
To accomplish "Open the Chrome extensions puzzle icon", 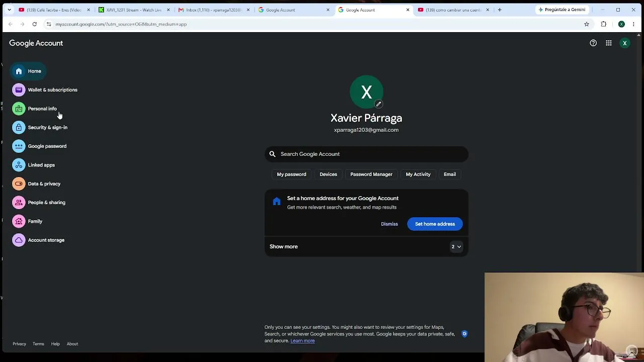I will 604,24.
